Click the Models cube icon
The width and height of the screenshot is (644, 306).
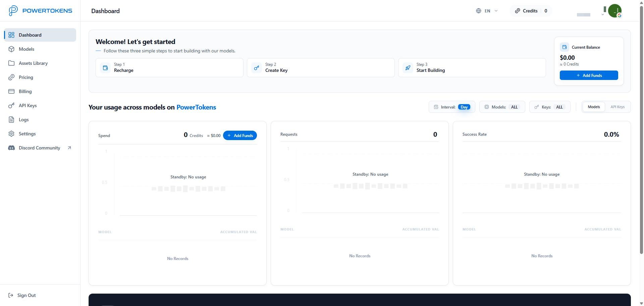click(x=11, y=49)
